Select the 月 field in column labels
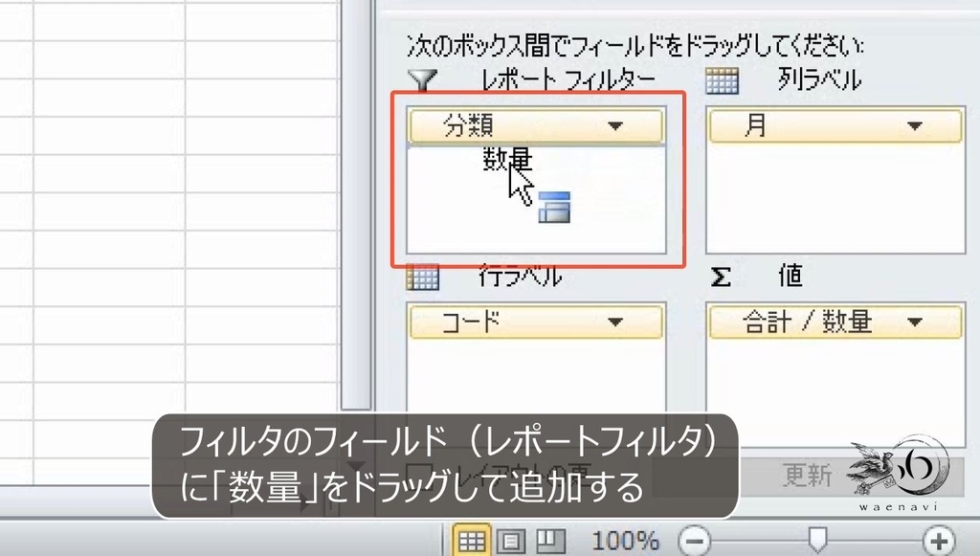The height and width of the screenshot is (556, 980). coord(835,126)
